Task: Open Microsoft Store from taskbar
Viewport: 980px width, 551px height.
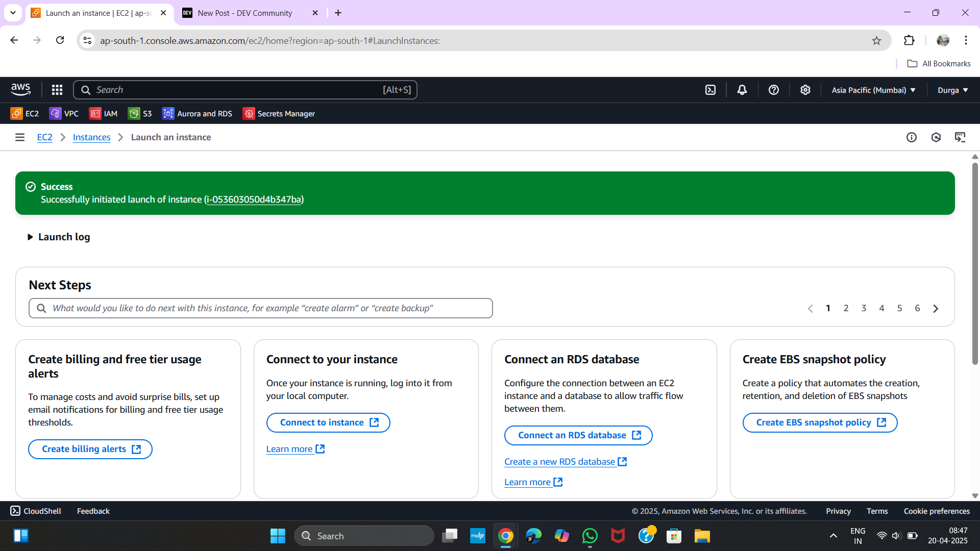Action: pyautogui.click(x=674, y=536)
